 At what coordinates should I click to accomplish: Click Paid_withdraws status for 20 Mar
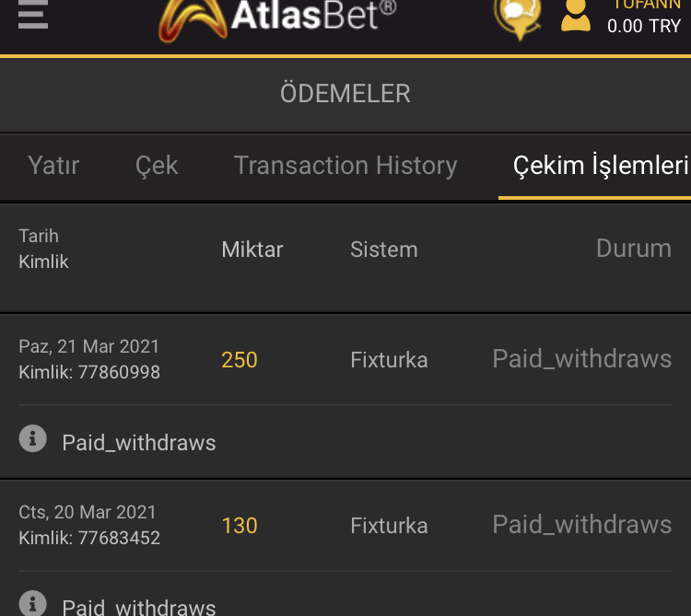click(581, 525)
